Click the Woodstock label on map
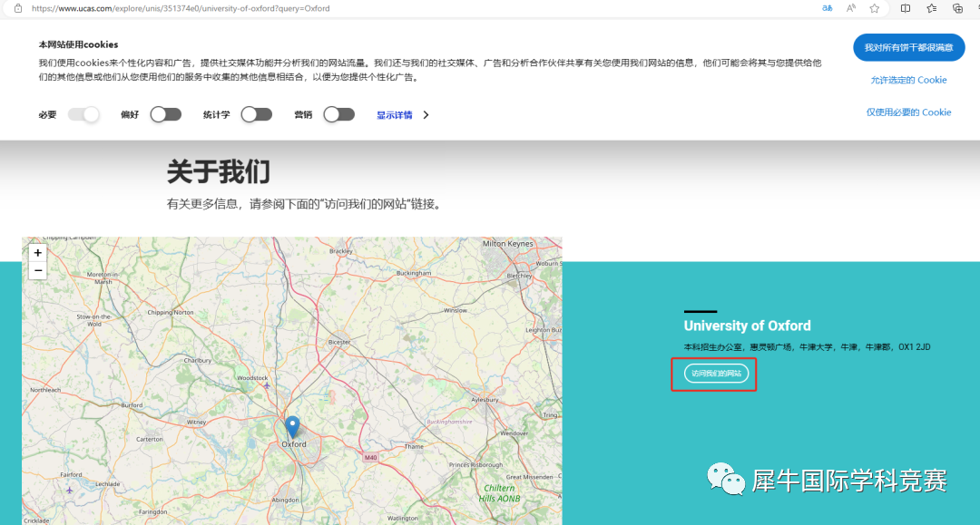Screen dimensions: 980x525 click(252, 378)
